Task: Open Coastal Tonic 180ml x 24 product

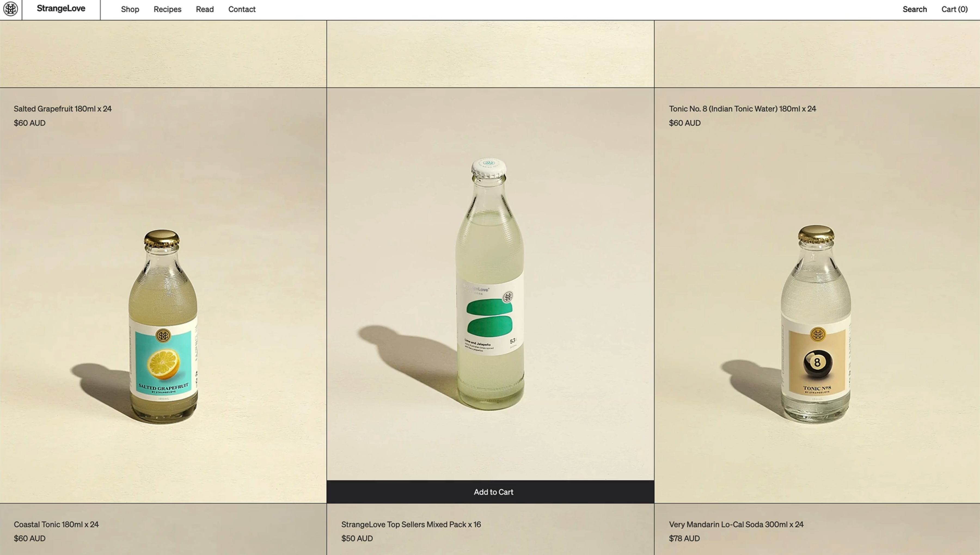Action: click(56, 525)
